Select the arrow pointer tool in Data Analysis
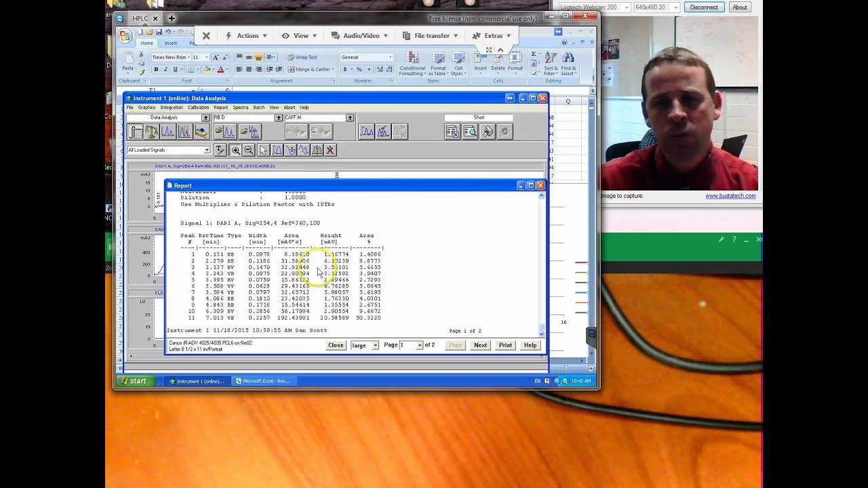 (263, 150)
